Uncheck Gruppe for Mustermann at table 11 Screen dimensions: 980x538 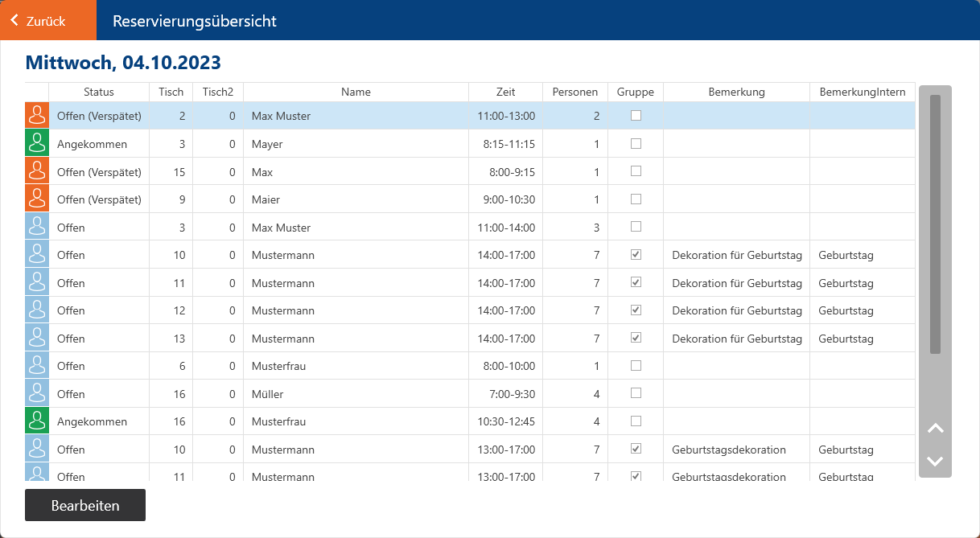pyautogui.click(x=636, y=282)
